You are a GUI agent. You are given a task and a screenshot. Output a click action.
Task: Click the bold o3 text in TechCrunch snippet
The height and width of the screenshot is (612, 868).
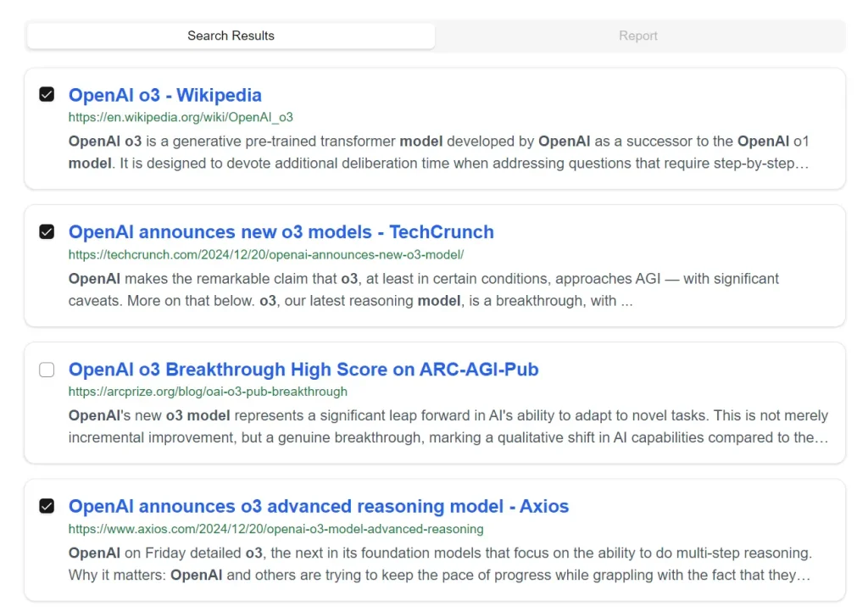click(x=349, y=278)
